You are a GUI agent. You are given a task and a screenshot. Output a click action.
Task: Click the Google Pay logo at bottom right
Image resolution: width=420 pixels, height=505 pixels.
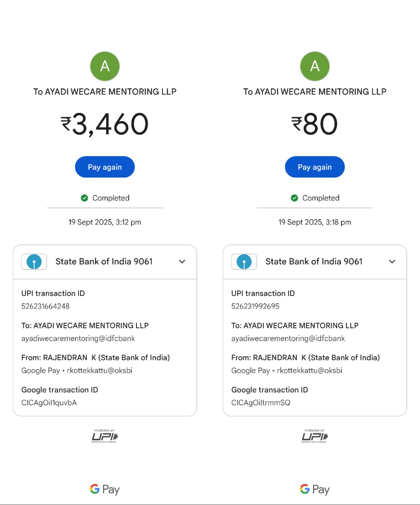pos(315,490)
